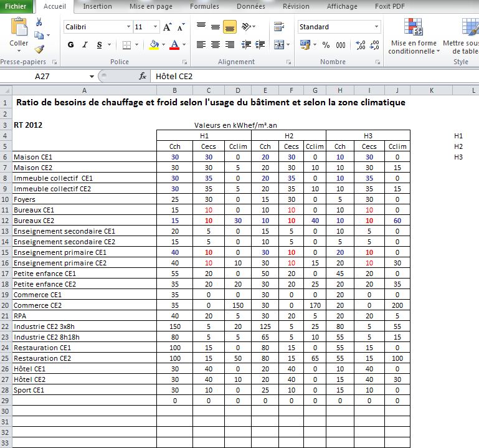Viewport: 479px width, 448px height.
Task: Click formula bar showing Hôtel CE2
Action: (315, 77)
